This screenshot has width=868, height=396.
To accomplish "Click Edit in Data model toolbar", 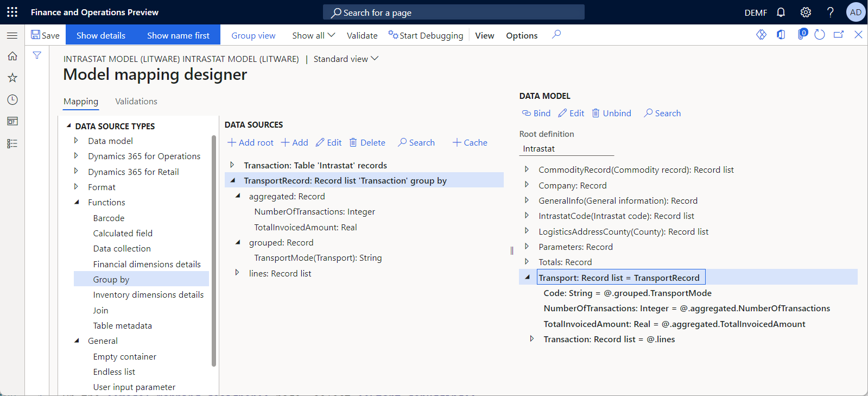I will [571, 113].
